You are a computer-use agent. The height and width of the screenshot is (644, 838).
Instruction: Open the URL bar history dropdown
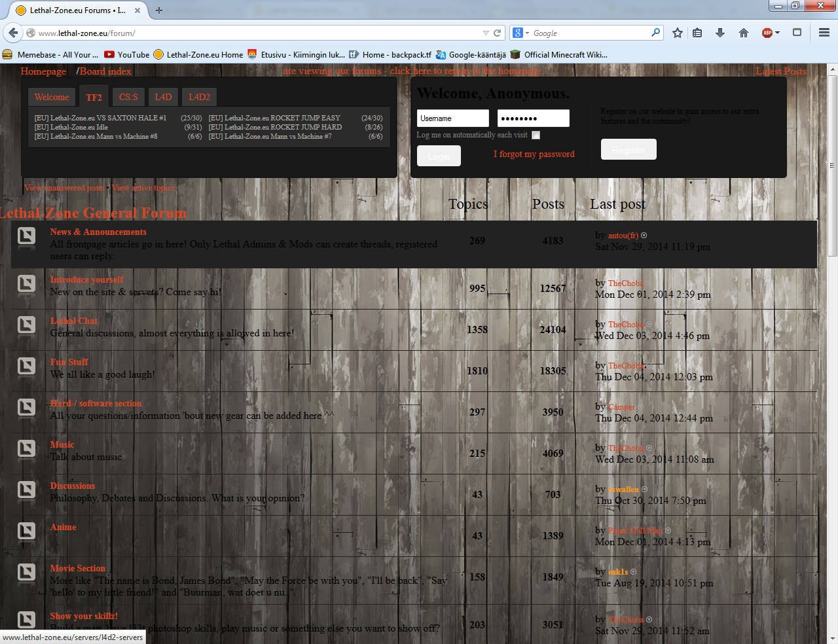tap(486, 33)
